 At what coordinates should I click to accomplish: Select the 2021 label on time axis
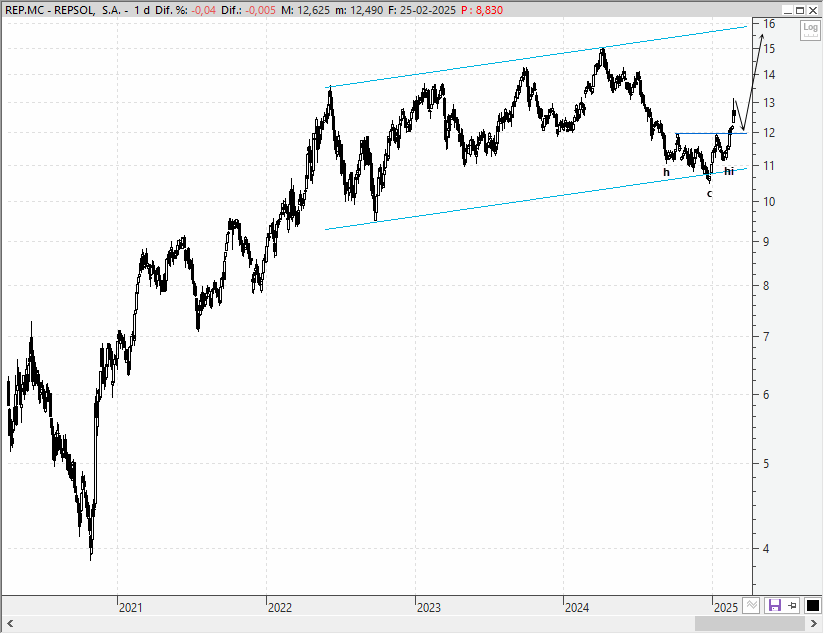pos(130,608)
